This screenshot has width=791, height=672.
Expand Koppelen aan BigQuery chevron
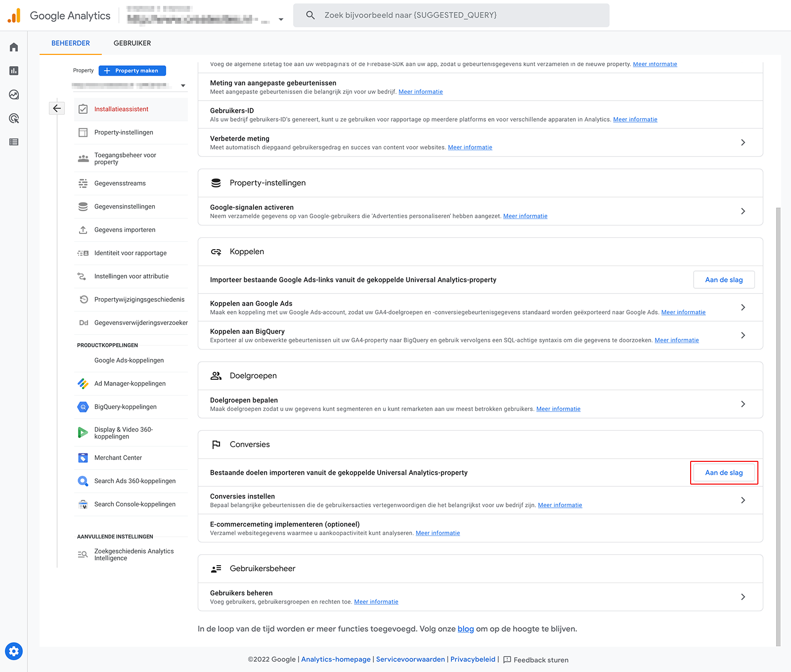click(x=743, y=335)
